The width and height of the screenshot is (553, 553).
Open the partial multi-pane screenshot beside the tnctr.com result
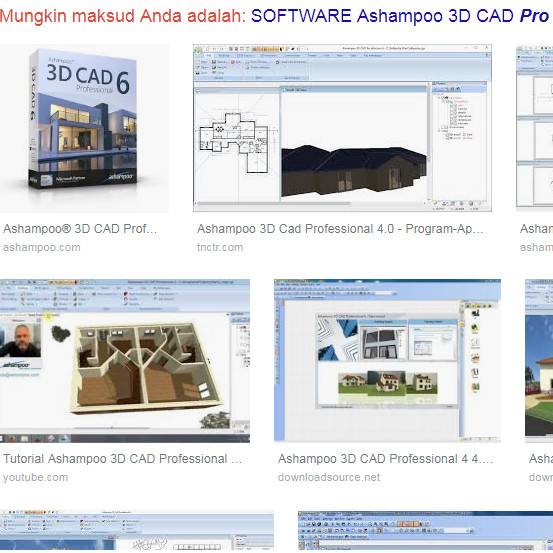coord(535,128)
